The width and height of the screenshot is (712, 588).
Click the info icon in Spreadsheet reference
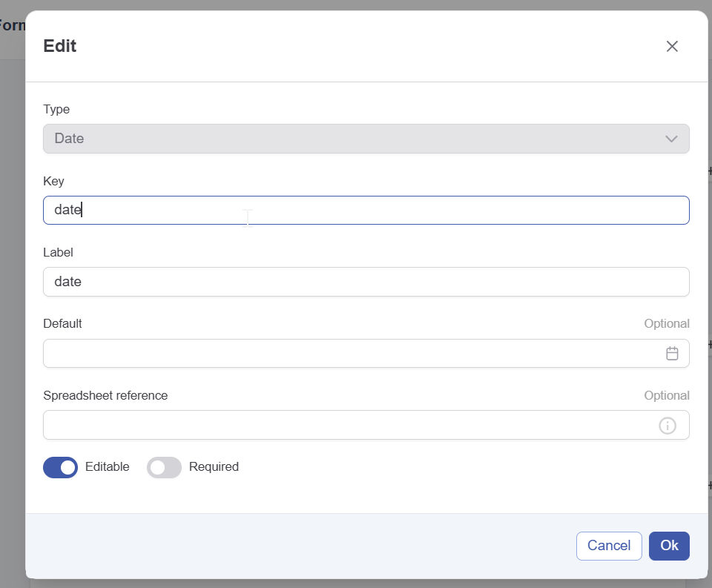[667, 426]
